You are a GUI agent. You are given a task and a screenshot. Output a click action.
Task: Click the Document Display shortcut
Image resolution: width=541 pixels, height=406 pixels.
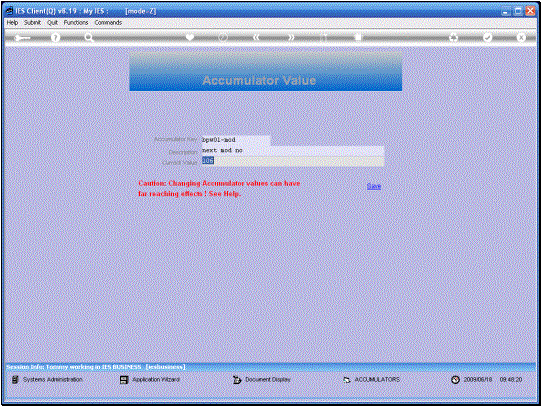262,380
